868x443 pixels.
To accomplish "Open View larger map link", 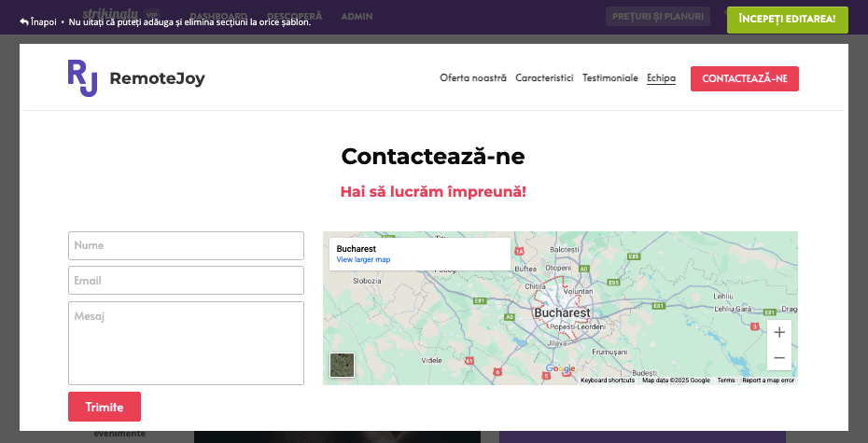I will coord(363,259).
